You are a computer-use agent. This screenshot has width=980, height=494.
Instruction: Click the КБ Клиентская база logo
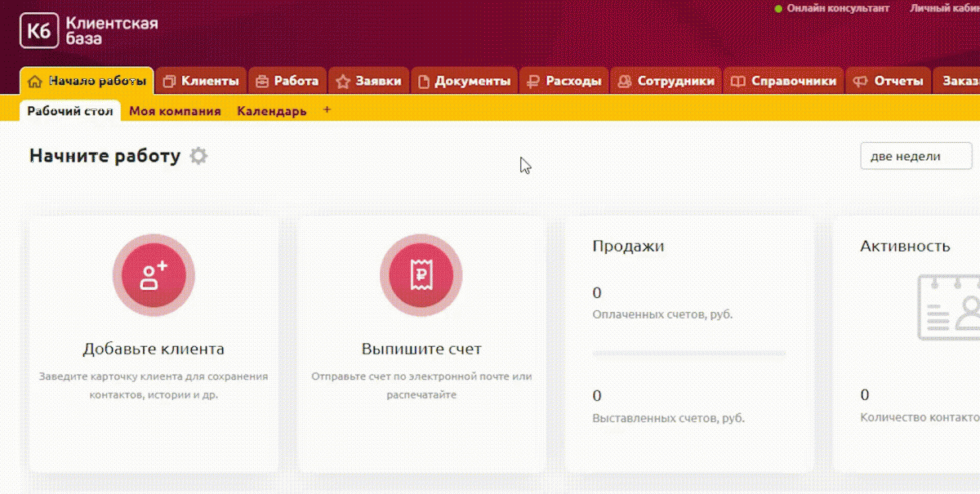click(x=89, y=31)
